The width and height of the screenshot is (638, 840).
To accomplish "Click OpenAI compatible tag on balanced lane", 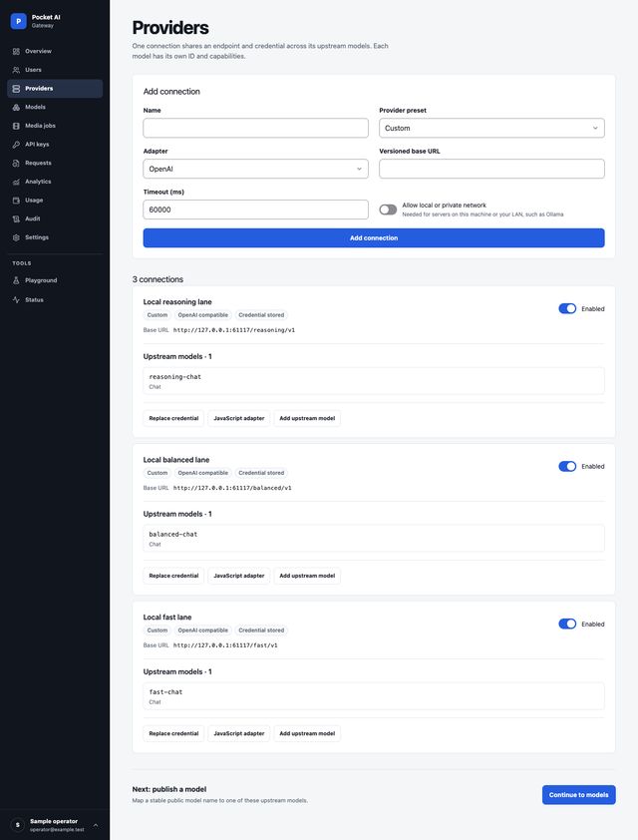I will coord(202,473).
